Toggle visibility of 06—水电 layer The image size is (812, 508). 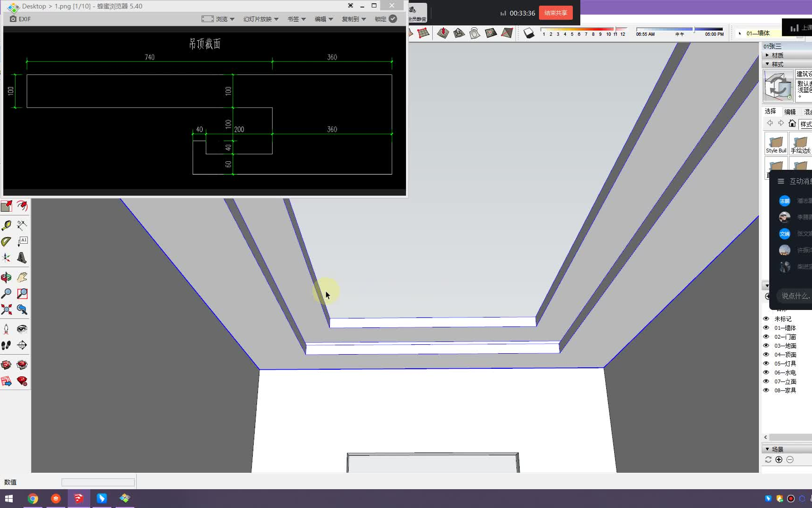point(766,373)
